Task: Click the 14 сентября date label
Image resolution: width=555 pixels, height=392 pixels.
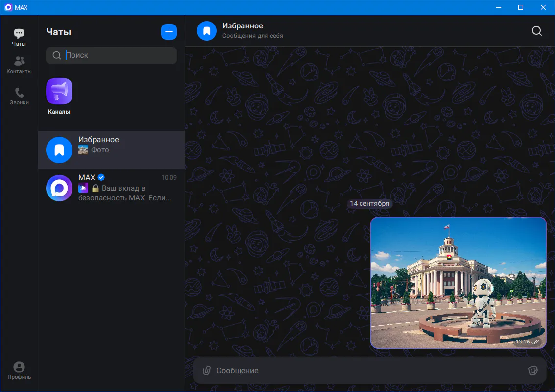Action: (369, 203)
